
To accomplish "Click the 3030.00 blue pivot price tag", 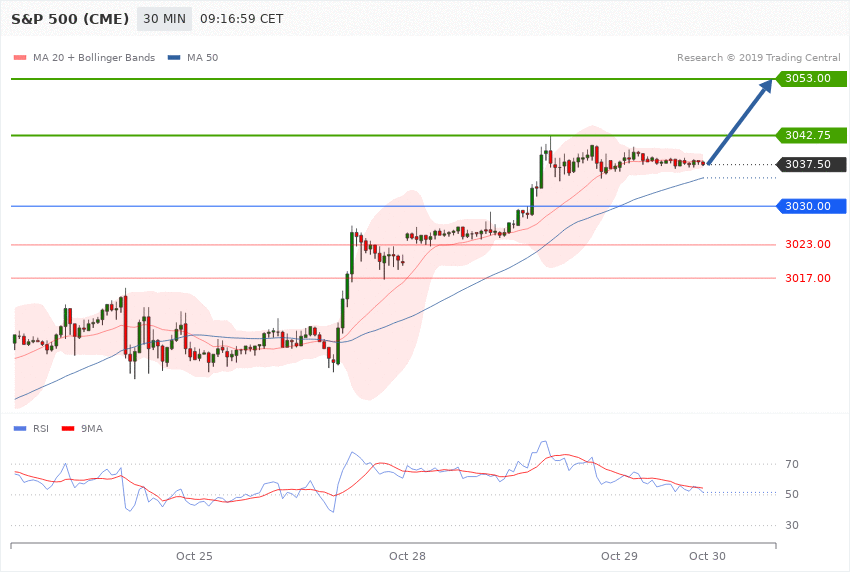I will tap(812, 206).
